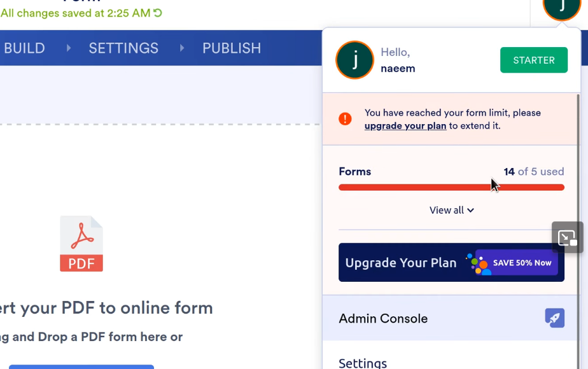This screenshot has height=369, width=588.
Task: Select Settings in the account menu
Action: pos(363,363)
